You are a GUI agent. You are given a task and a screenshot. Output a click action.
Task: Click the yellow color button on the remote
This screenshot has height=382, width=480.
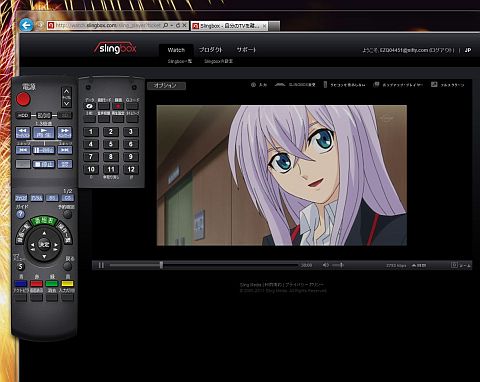point(67,284)
